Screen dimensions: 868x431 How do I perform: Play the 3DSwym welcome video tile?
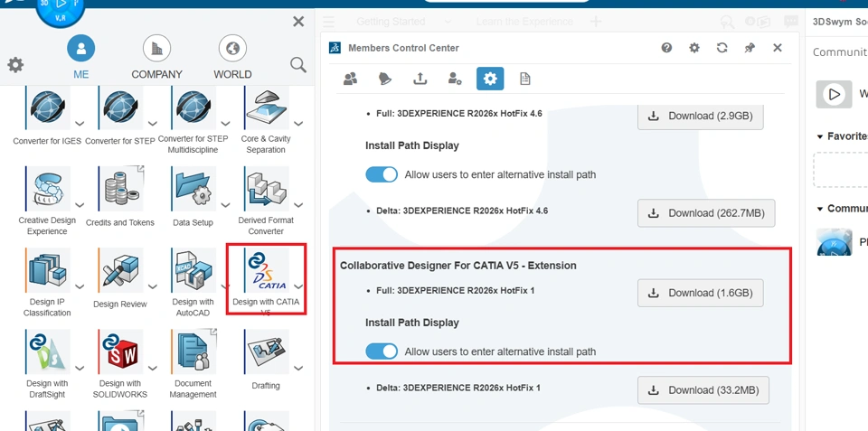pos(834,93)
